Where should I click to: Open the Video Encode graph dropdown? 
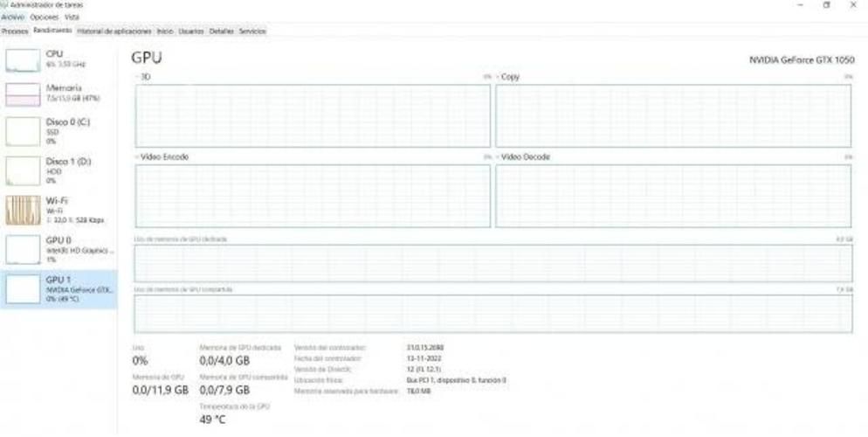point(162,157)
